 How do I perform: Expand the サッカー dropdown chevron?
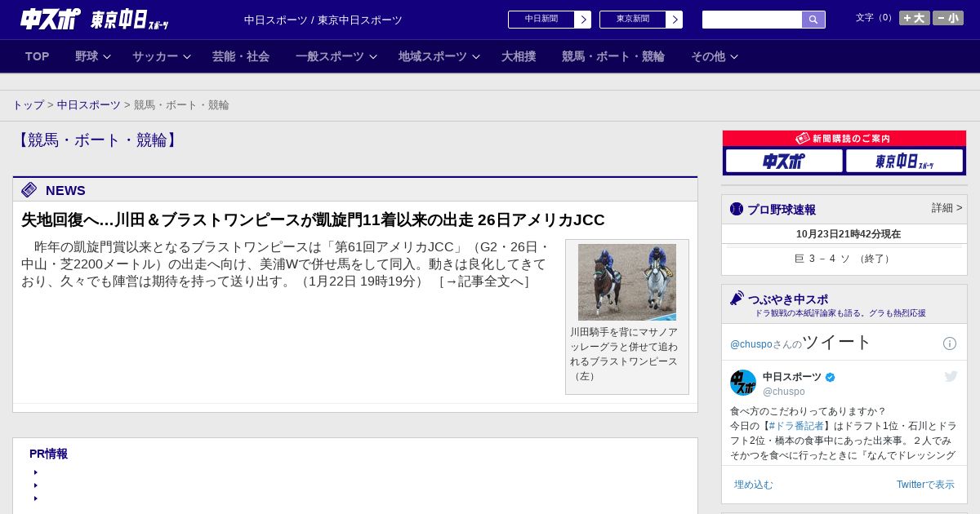pyautogui.click(x=187, y=57)
